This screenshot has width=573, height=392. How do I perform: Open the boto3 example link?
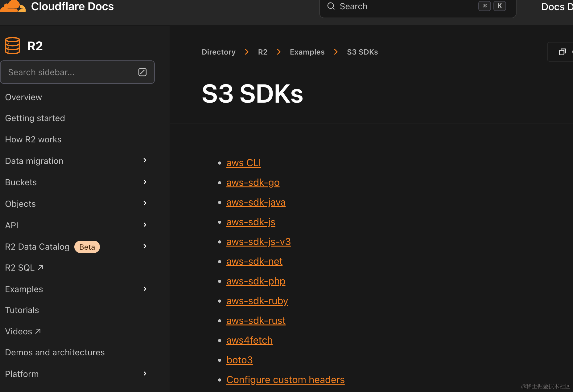point(240,360)
